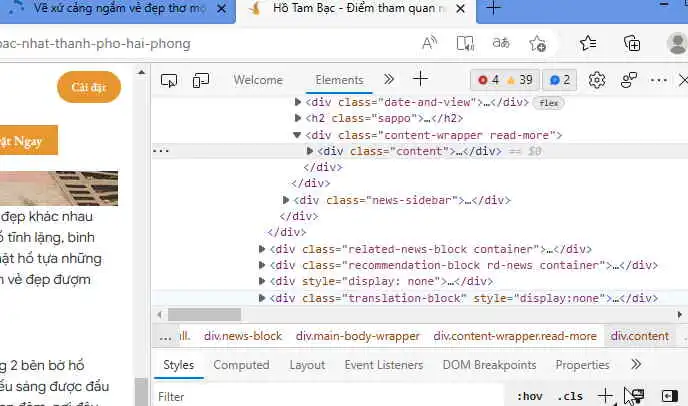Expand the date-and-view div node
The width and height of the screenshot is (688, 406).
[x=297, y=102]
